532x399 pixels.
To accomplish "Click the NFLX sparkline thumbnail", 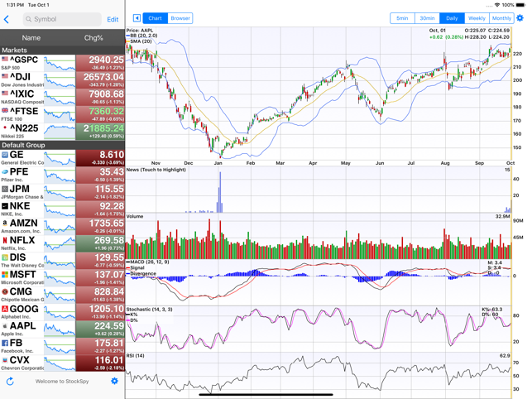I will point(60,244).
